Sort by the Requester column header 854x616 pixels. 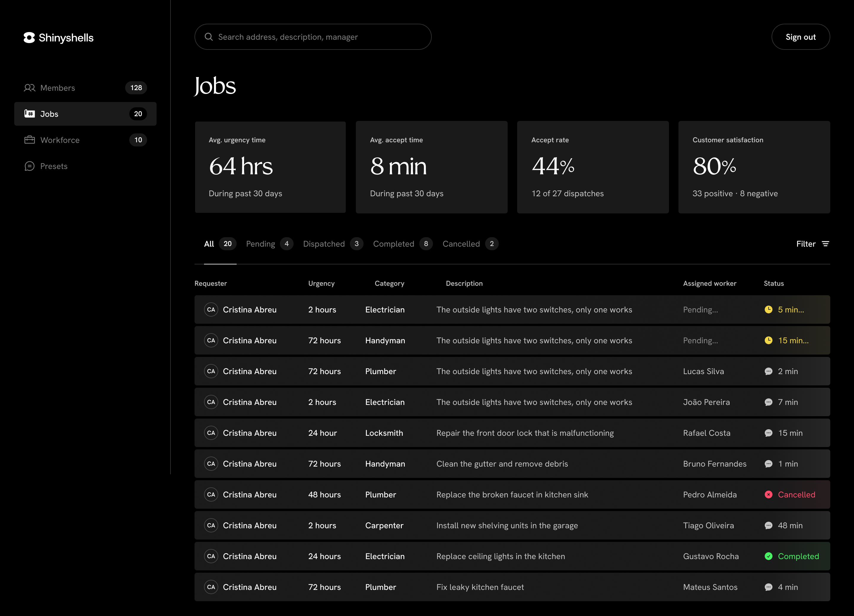(211, 283)
